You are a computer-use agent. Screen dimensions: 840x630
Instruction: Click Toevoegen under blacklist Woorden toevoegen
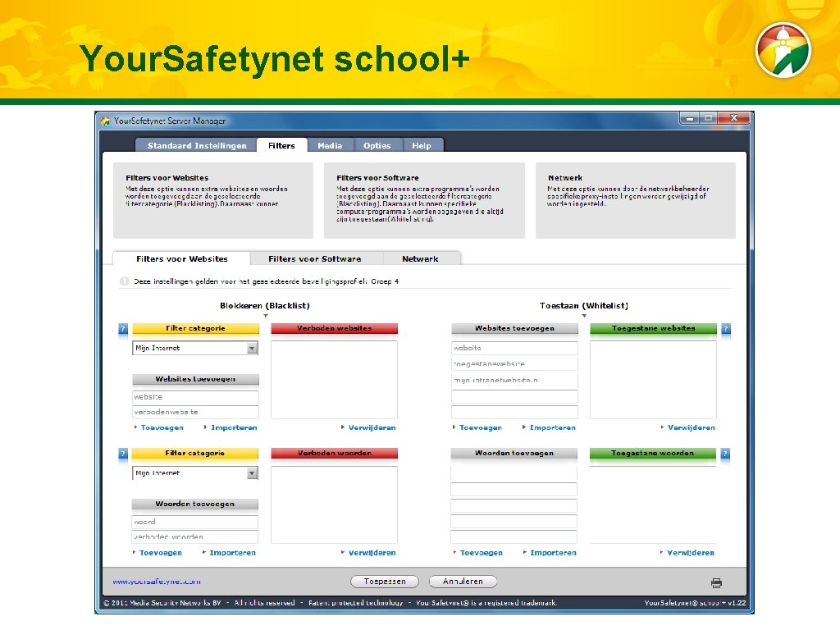coord(161,553)
